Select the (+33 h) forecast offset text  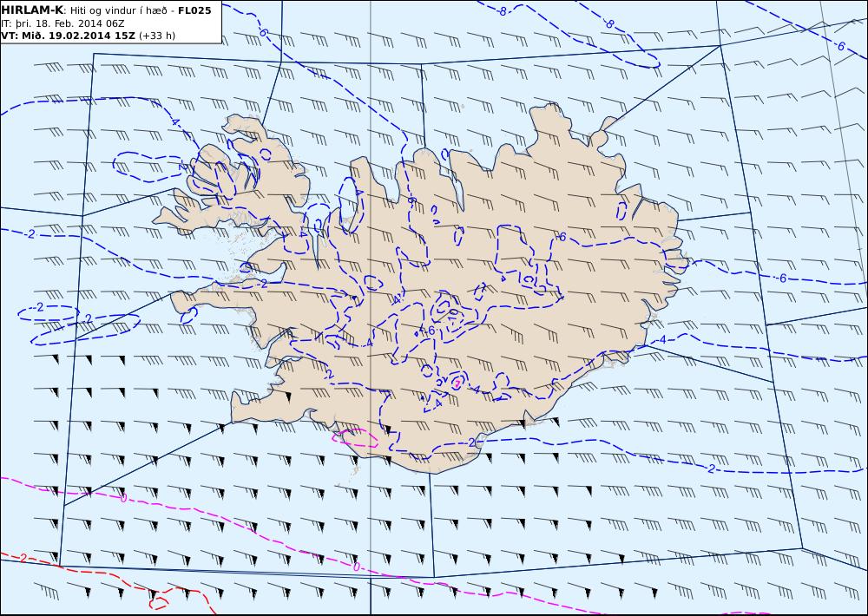(157, 36)
